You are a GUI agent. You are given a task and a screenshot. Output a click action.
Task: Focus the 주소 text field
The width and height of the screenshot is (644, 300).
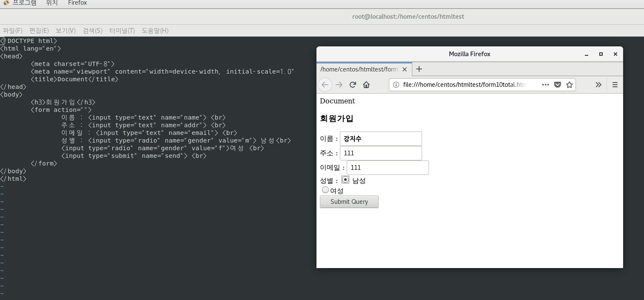click(x=381, y=153)
